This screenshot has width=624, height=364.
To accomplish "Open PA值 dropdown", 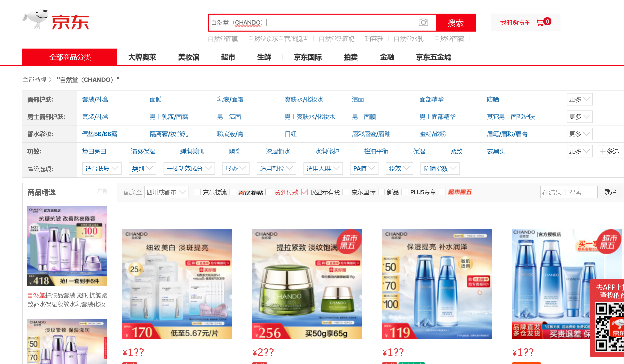I will 364,169.
